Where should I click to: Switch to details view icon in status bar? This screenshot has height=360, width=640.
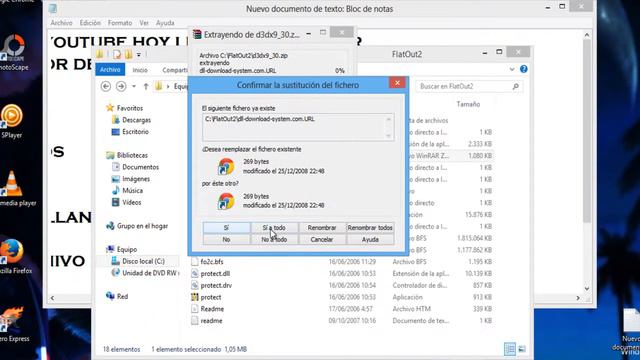tap(510, 349)
